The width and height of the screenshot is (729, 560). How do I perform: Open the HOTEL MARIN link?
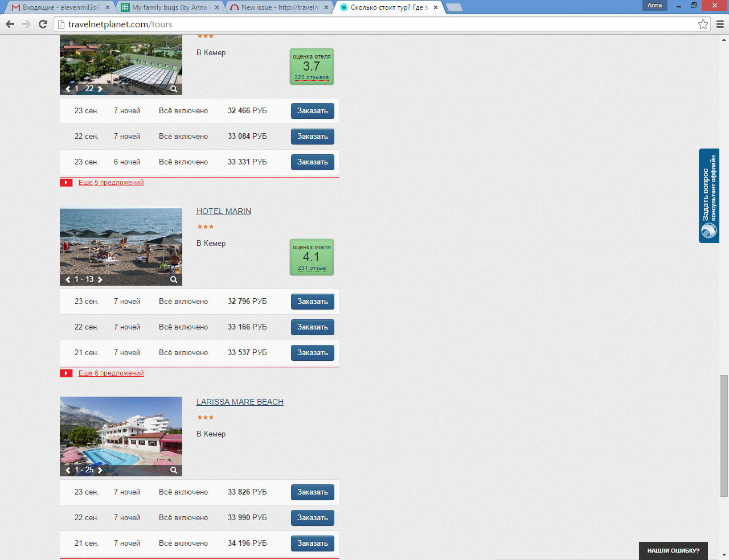point(223,211)
